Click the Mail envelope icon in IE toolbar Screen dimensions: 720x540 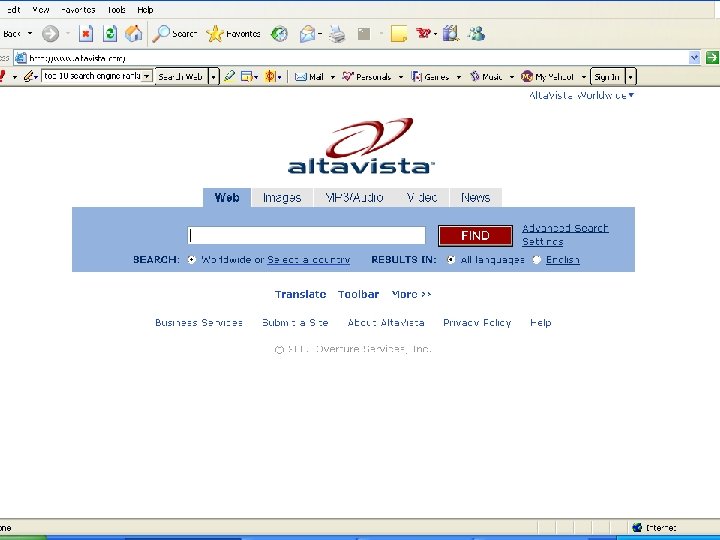click(307, 34)
